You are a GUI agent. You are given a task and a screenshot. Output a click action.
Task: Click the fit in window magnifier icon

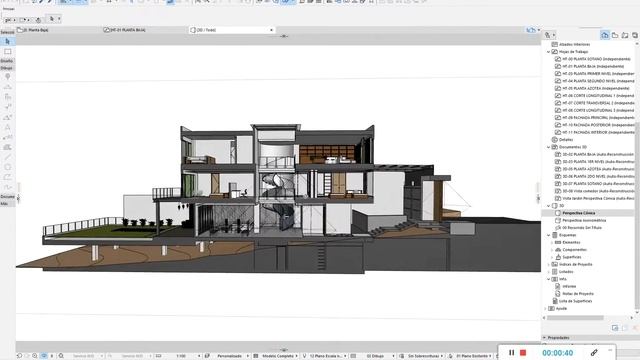point(61,356)
